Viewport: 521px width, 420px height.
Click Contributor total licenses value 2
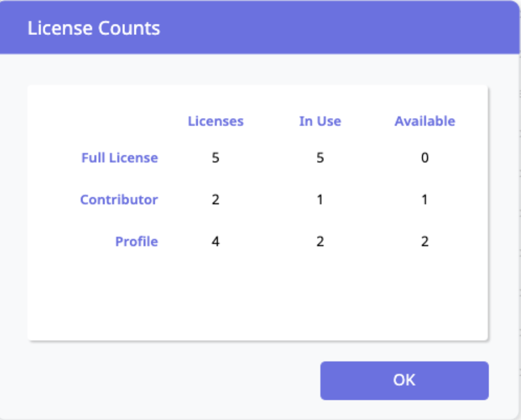[x=216, y=200]
